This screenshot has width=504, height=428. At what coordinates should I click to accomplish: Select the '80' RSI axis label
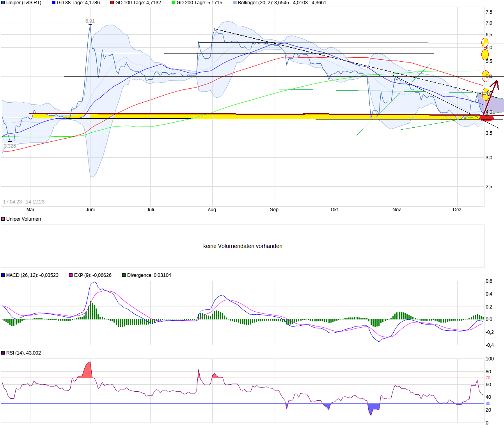[488, 372]
